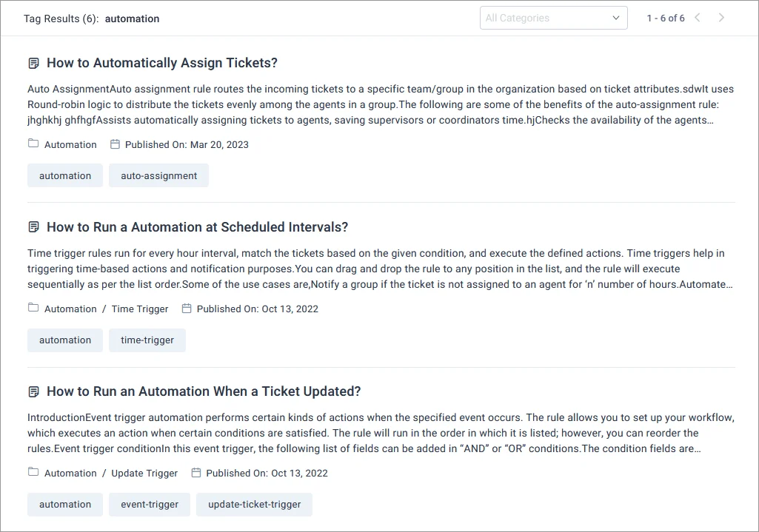Click article icon beside Scheduled Intervals title
Image resolution: width=759 pixels, height=532 pixels.
[x=33, y=228]
